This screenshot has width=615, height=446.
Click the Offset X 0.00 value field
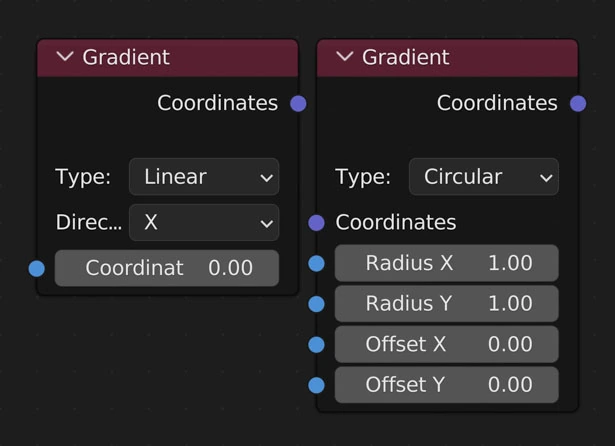pyautogui.click(x=447, y=345)
